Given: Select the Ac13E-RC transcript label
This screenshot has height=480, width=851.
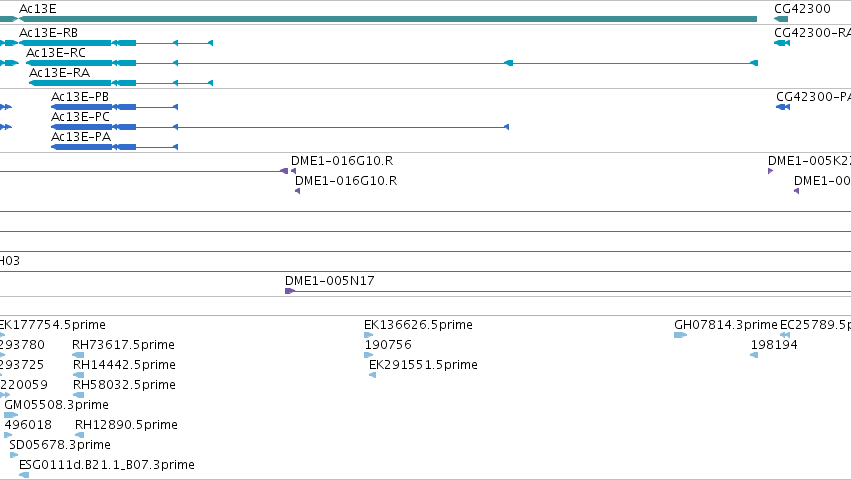Looking at the screenshot, I should 56,53.
